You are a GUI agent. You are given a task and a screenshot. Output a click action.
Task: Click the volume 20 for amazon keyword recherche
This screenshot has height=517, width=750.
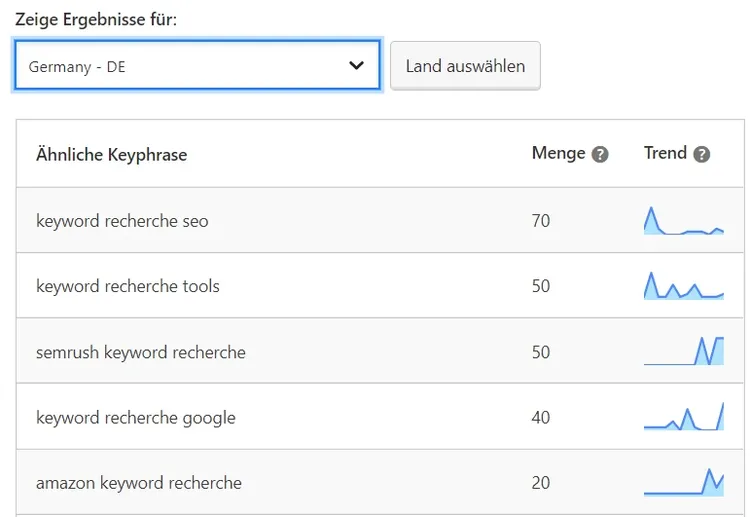[x=541, y=483]
